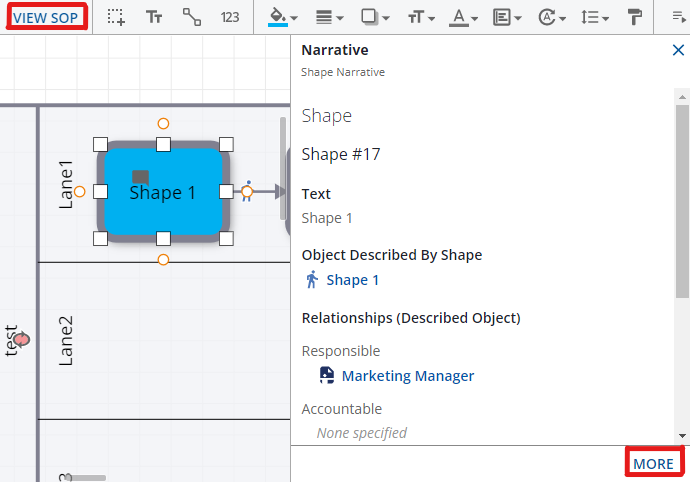
Task: Click the red marker beside test label
Action: tap(21, 340)
